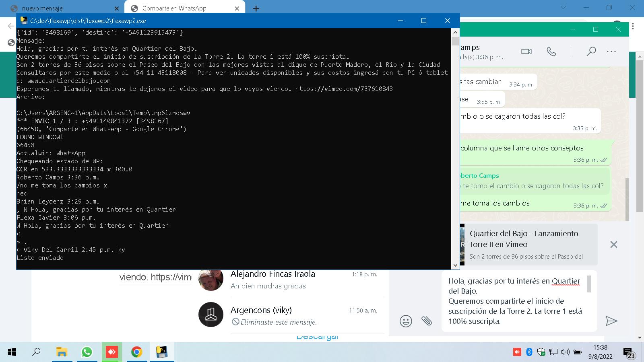
Task: Start a video call in WhatsApp window
Action: coord(526,51)
